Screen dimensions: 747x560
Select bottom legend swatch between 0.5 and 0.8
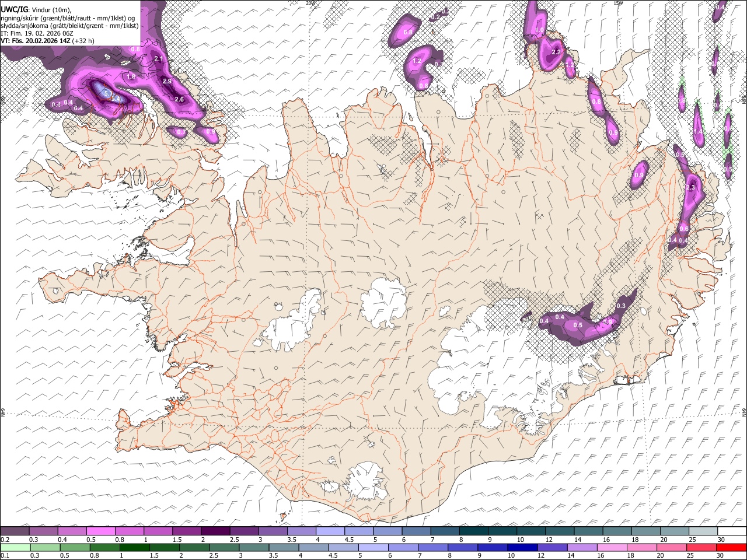(x=75, y=547)
